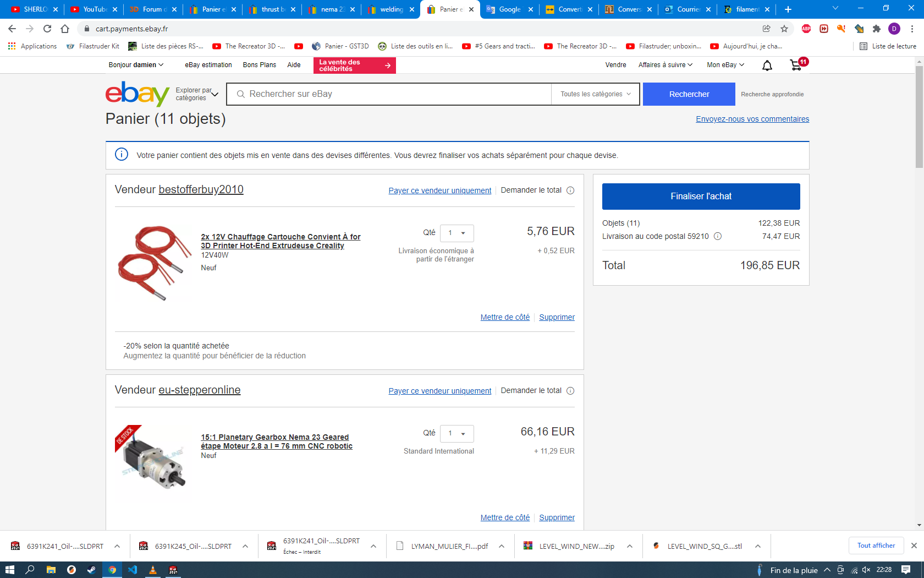Image resolution: width=924 pixels, height=578 pixels.
Task: Click the address bar showing cart.payments.ebay.fr
Action: click(418, 29)
